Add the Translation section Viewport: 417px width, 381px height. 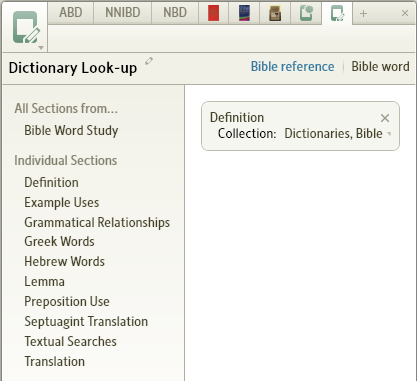pyautogui.click(x=54, y=361)
